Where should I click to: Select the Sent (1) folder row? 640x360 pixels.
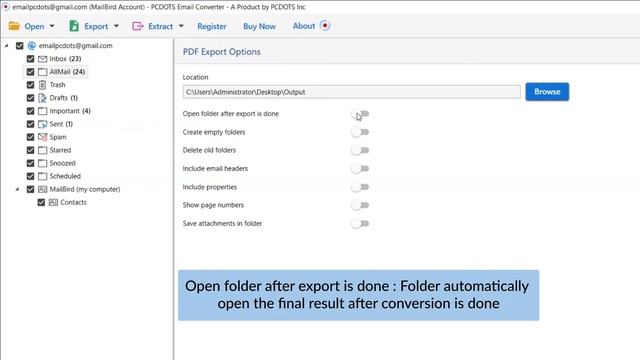(56, 124)
